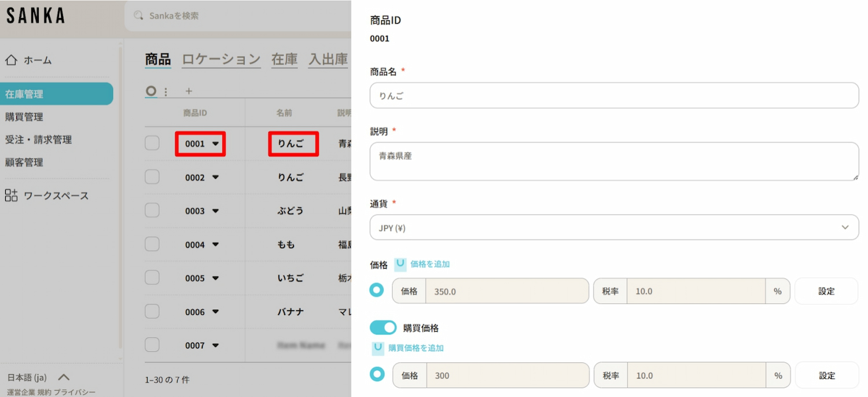Open the 通貨 JPY currency dropdown
Viewport: 868px width, 397px height.
point(614,227)
